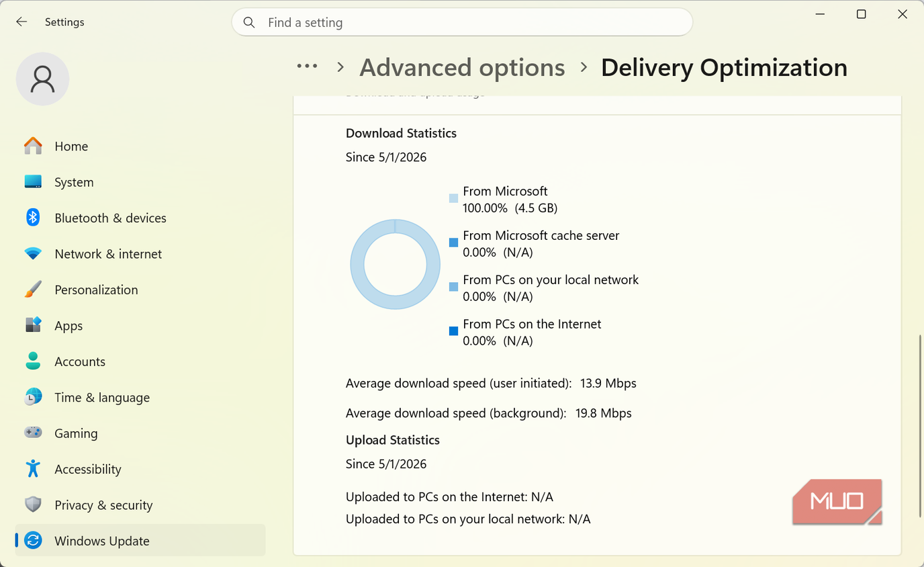924x567 pixels.
Task: Click the Apps icon in sidebar
Action: (x=33, y=325)
